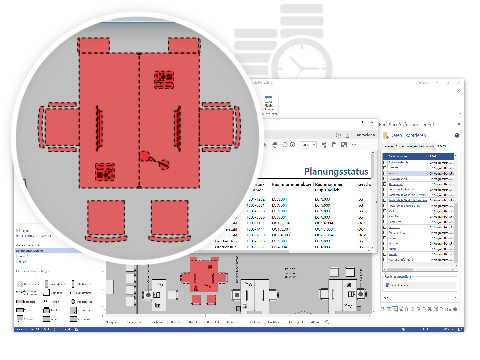Click the rightmost desk group in floor plan
This screenshot has width=480, height=360.
tap(343, 289)
